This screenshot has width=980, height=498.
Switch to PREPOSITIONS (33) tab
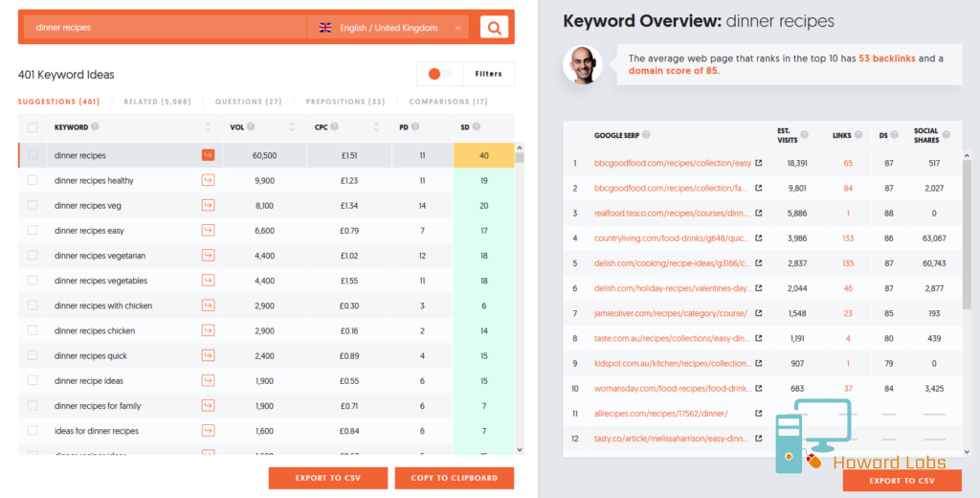tap(345, 102)
